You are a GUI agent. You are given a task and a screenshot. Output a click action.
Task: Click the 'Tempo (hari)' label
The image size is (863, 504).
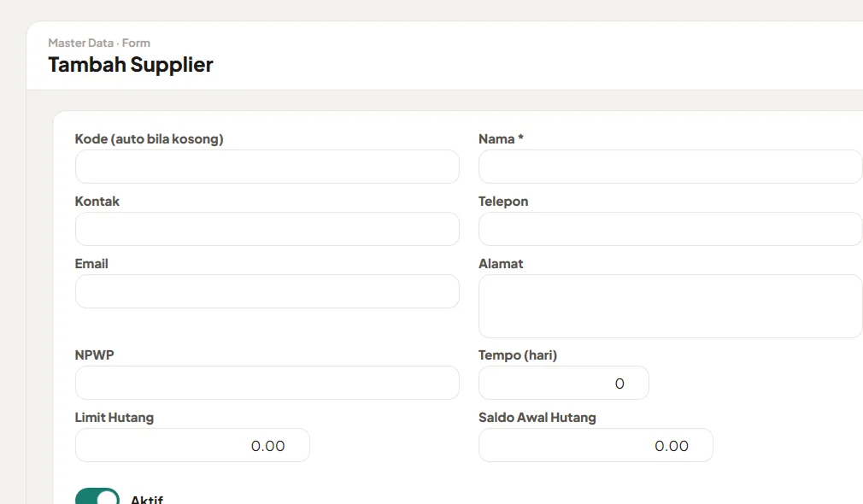pyautogui.click(x=518, y=355)
